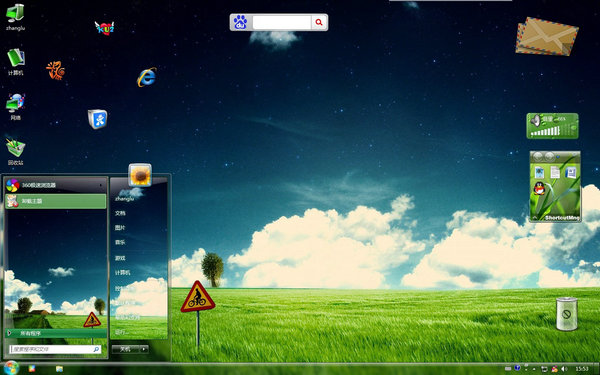
Task: Click the Windows Start orb
Action: tap(11, 368)
